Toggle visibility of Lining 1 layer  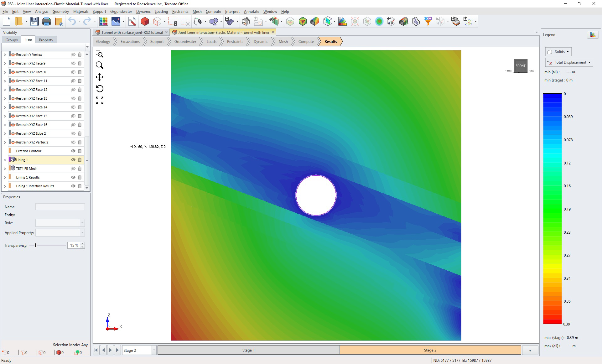(74, 160)
